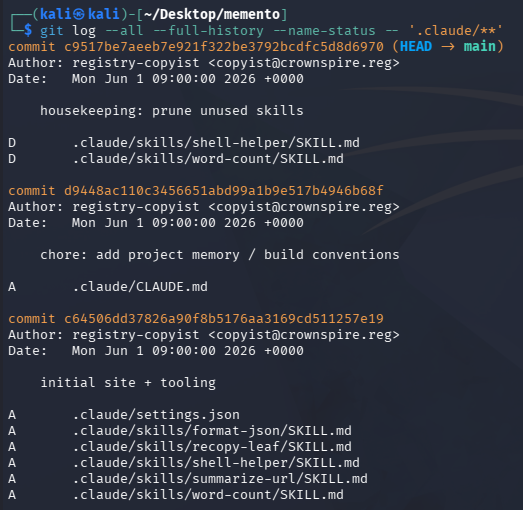Click the HEAD reference label

pos(416,46)
